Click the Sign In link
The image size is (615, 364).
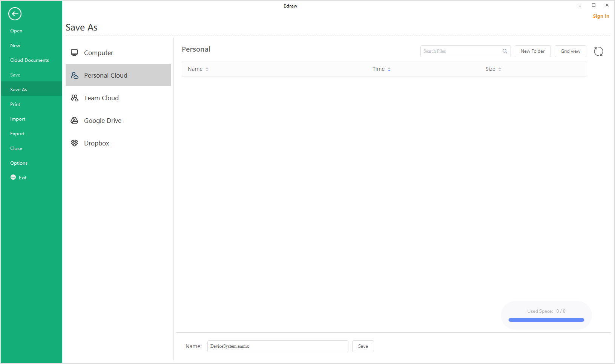point(601,16)
